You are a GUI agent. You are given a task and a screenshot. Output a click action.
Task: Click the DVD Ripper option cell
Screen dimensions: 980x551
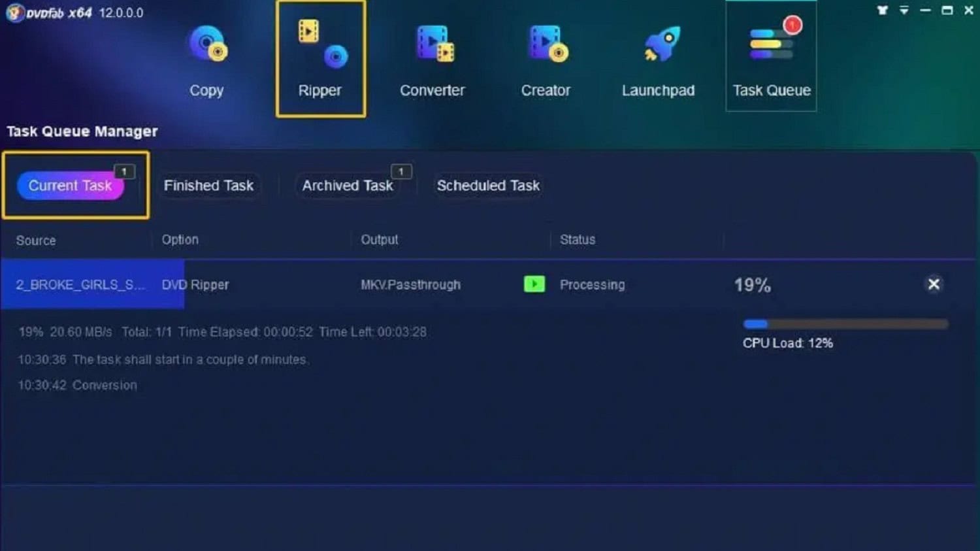click(x=195, y=285)
